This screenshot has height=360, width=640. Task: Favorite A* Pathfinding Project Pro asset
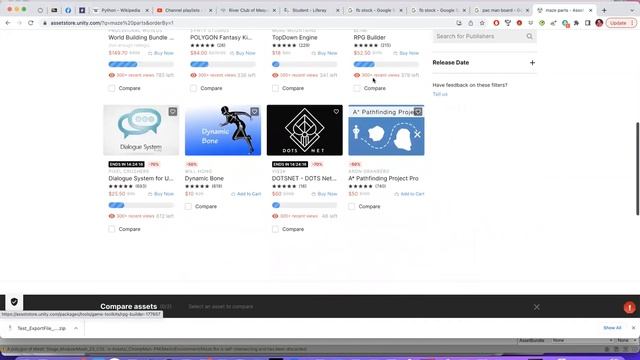pyautogui.click(x=418, y=111)
